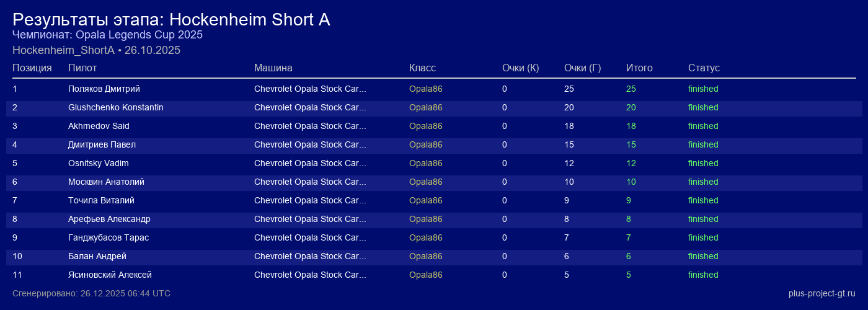Select pilot Поляков Дмитрий in first row

click(x=104, y=89)
